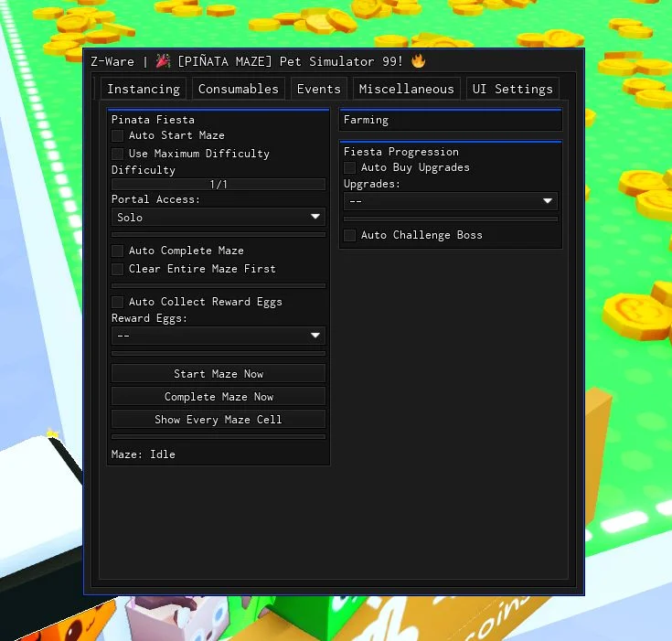Open the Upgrades dropdown
The width and height of the screenshot is (672, 641).
coord(451,200)
